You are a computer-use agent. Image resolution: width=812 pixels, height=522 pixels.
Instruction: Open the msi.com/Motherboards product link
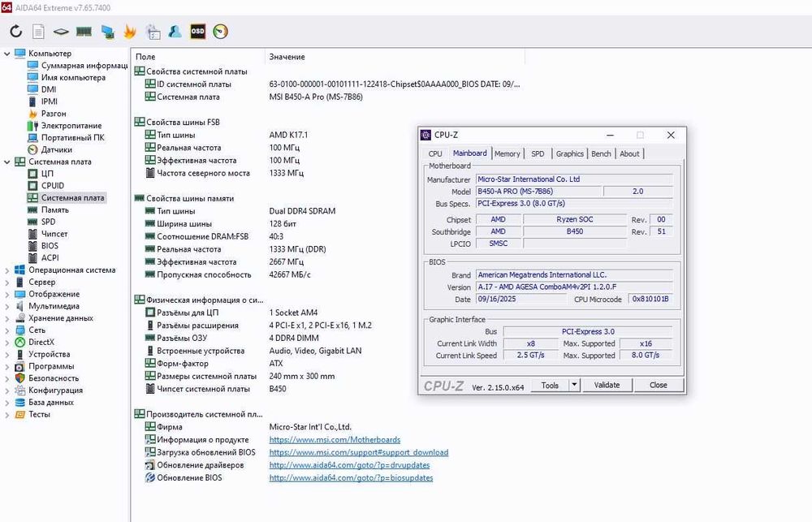[x=335, y=440]
